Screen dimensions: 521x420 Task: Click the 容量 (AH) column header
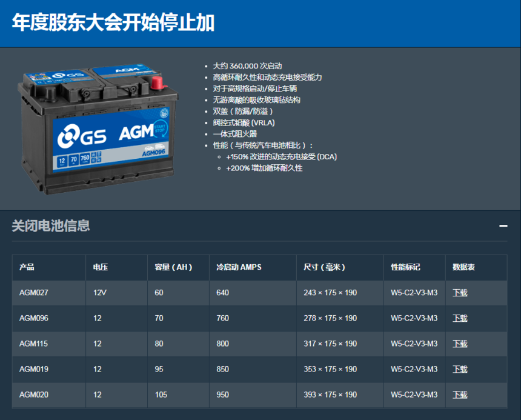point(173,267)
